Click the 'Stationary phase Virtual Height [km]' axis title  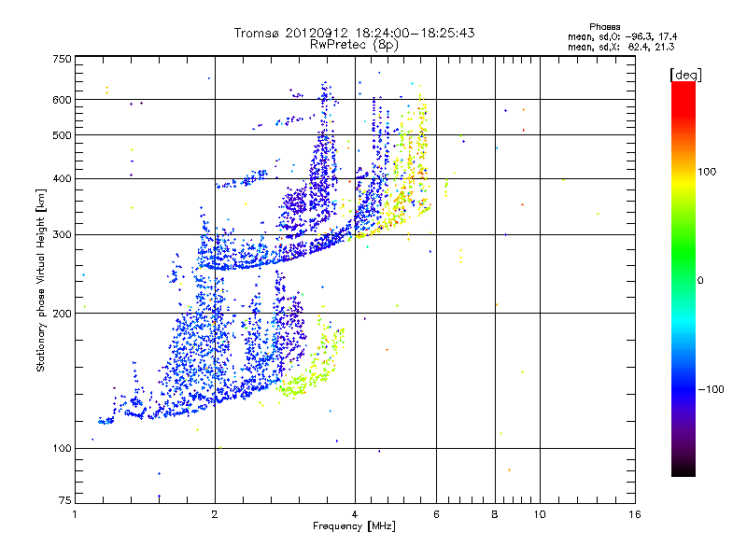pyautogui.click(x=41, y=281)
